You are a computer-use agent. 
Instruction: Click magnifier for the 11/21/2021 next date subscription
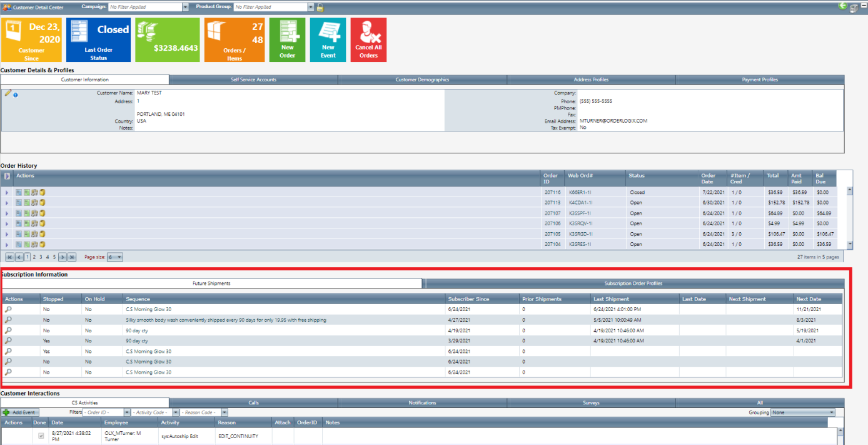pyautogui.click(x=9, y=309)
